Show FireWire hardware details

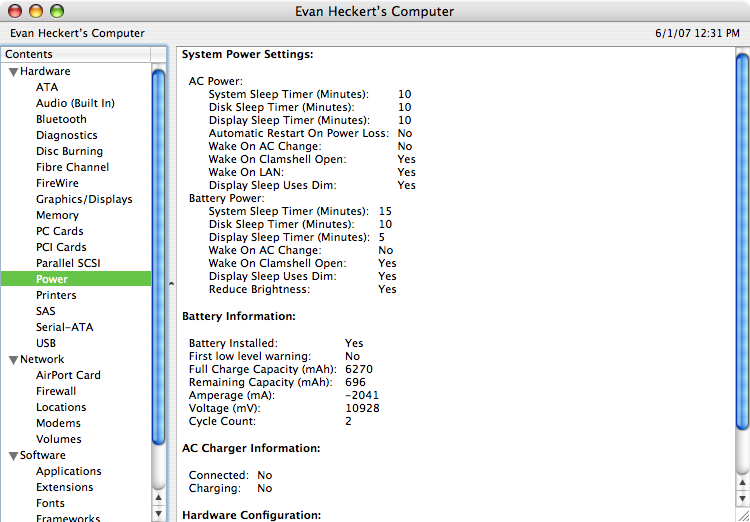point(57,183)
